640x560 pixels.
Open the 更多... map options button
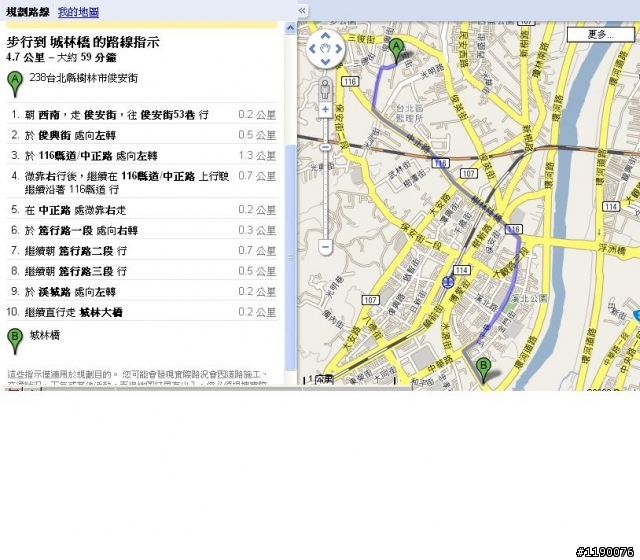601,34
